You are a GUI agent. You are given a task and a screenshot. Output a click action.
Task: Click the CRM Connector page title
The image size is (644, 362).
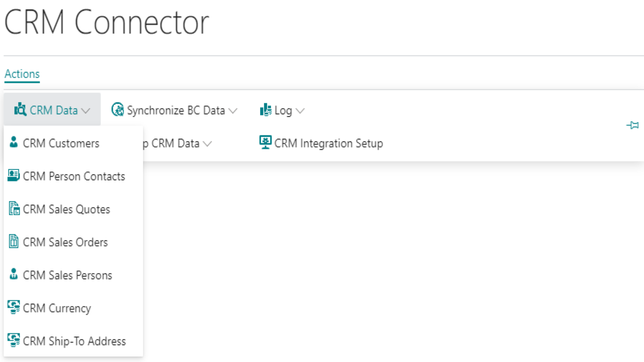pyautogui.click(x=106, y=22)
